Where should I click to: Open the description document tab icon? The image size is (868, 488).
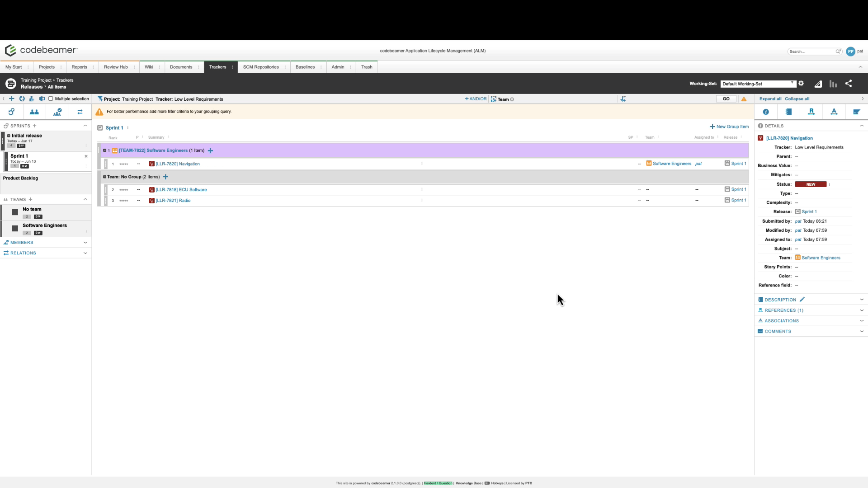788,112
